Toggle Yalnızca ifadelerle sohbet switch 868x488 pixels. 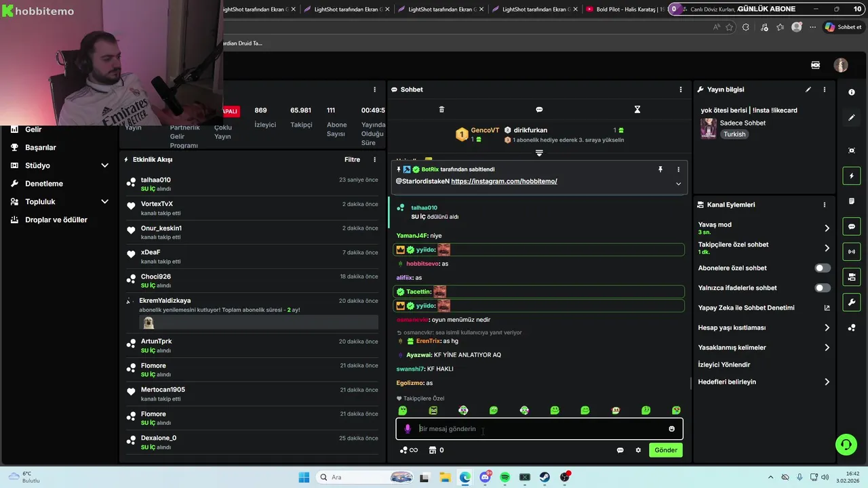click(822, 288)
